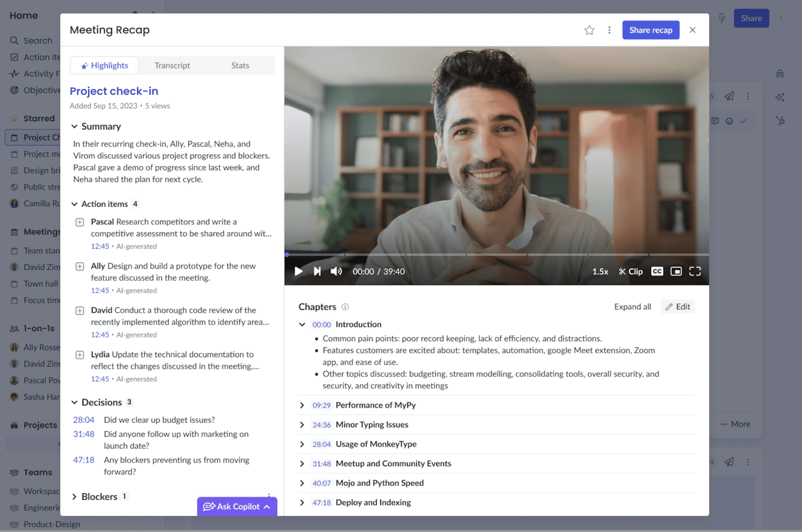Expand the Deploy and Indexing chapter
Screen dimensions: 802x532
click(x=302, y=503)
